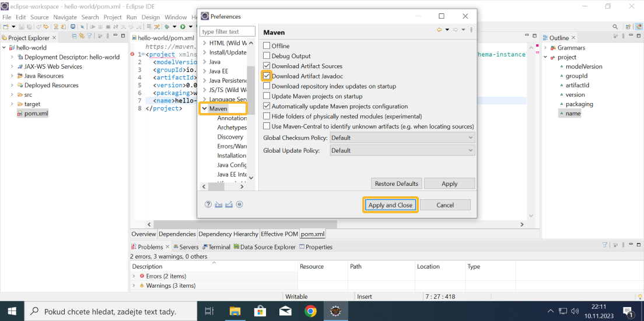Check Use Maven-Central to identify unknown artifacts
This screenshot has width=644, height=321.
pyautogui.click(x=267, y=126)
